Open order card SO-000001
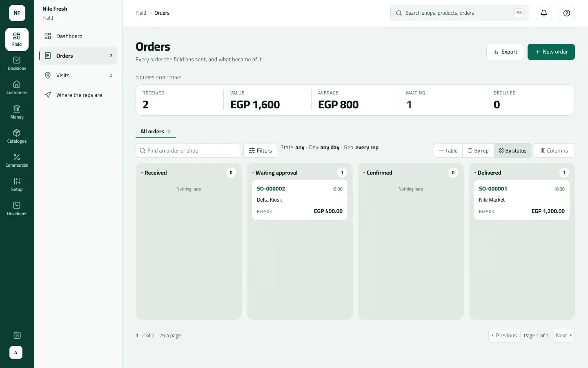Screen dimensions: 588x368 click(522, 200)
